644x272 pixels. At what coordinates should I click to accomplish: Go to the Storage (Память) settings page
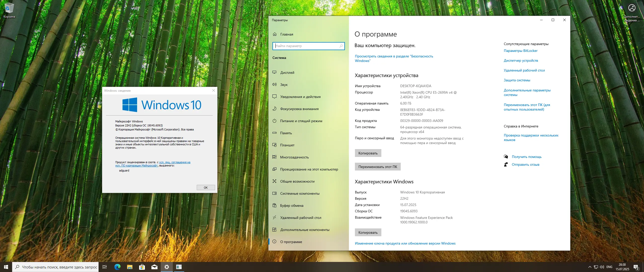click(286, 133)
